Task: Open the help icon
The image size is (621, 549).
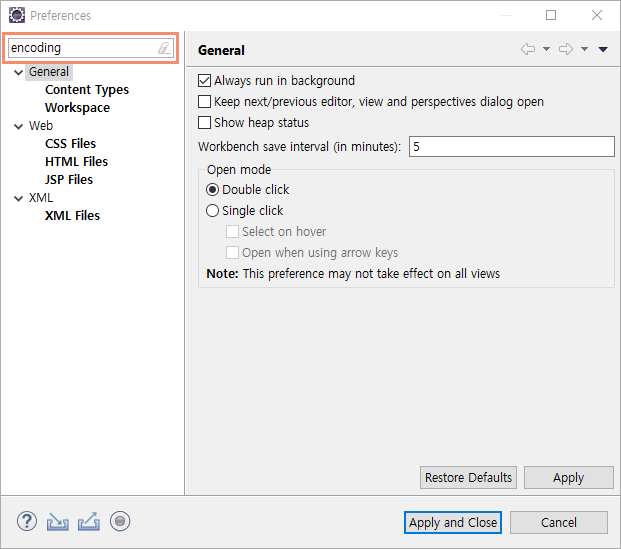Action: coord(27,521)
